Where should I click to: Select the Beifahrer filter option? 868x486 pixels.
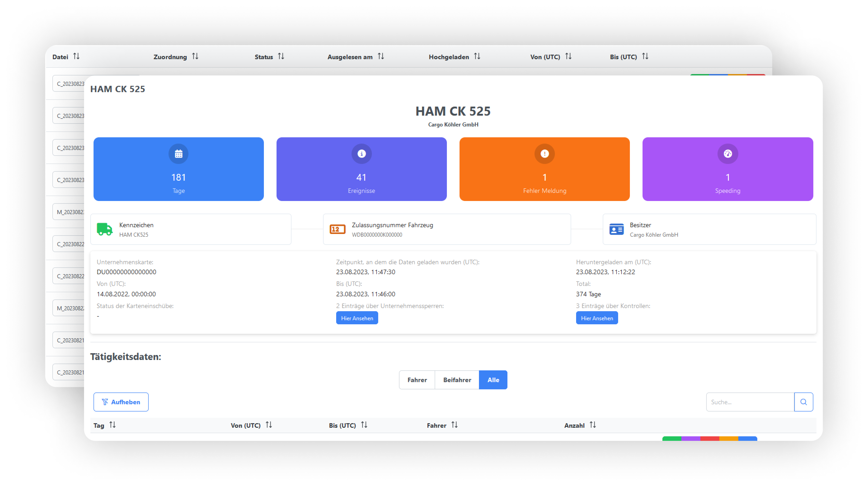(457, 380)
